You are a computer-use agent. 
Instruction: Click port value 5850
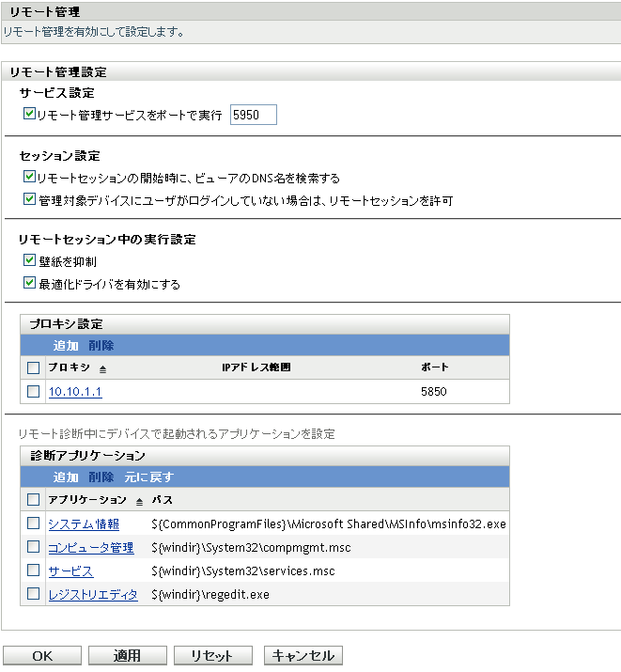(433, 392)
